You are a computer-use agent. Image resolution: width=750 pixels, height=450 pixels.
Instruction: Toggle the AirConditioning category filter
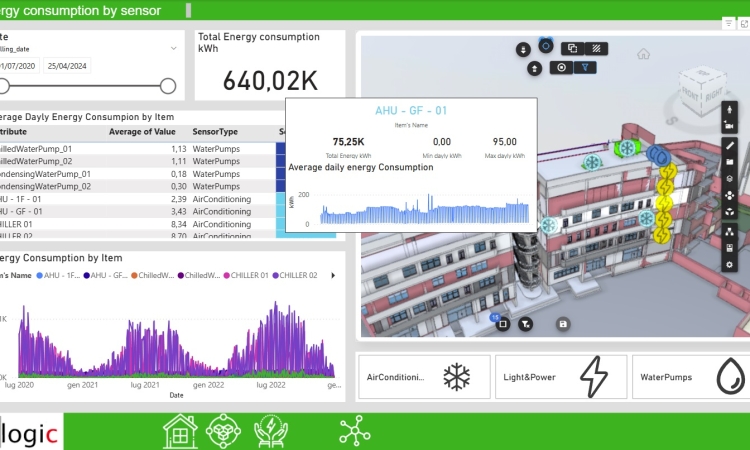[424, 378]
